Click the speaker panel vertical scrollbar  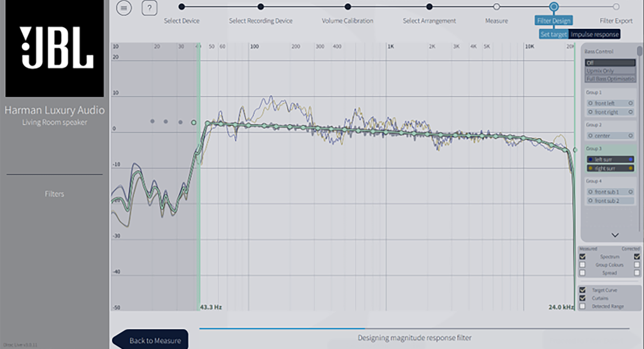(640, 51)
